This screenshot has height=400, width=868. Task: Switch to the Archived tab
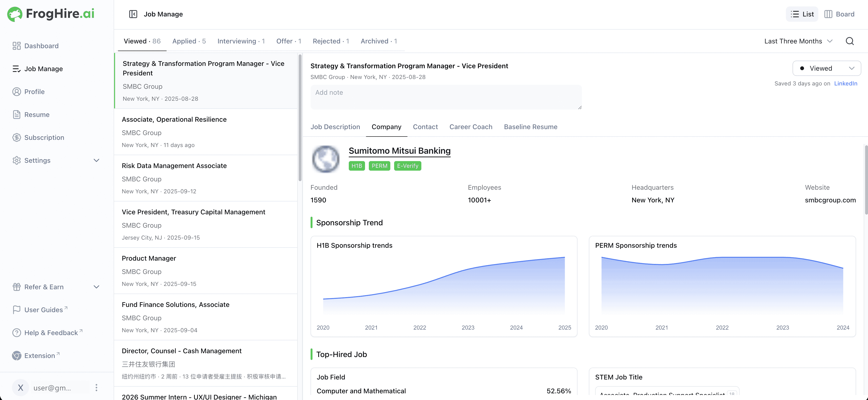tap(379, 41)
